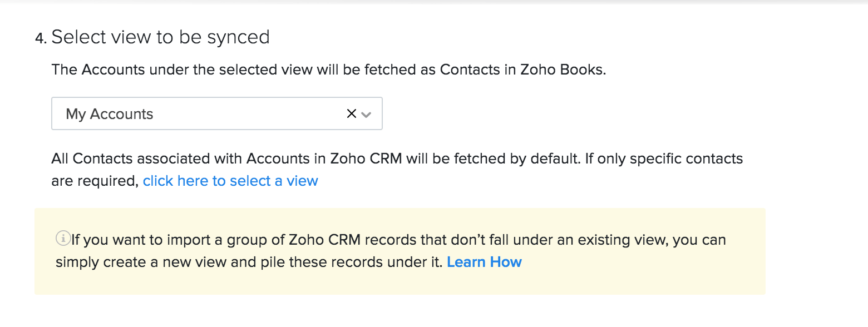Viewport: 868px width, 327px height.
Task: Click the Accounts sync description text
Action: 328,69
